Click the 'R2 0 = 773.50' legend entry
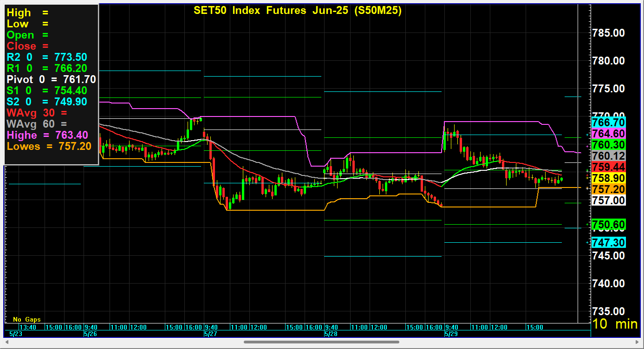 pos(47,57)
